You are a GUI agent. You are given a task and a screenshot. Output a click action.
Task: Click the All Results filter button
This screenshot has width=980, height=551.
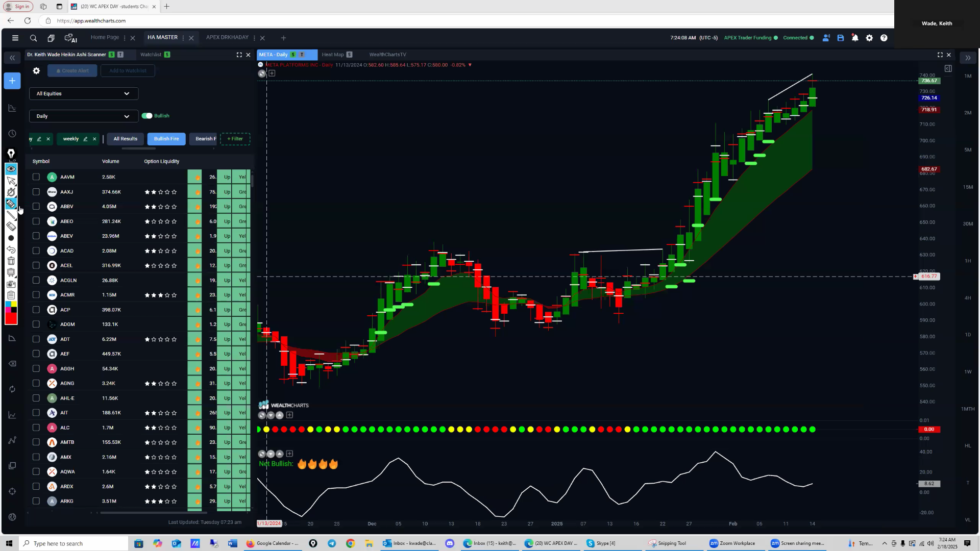coord(125,139)
